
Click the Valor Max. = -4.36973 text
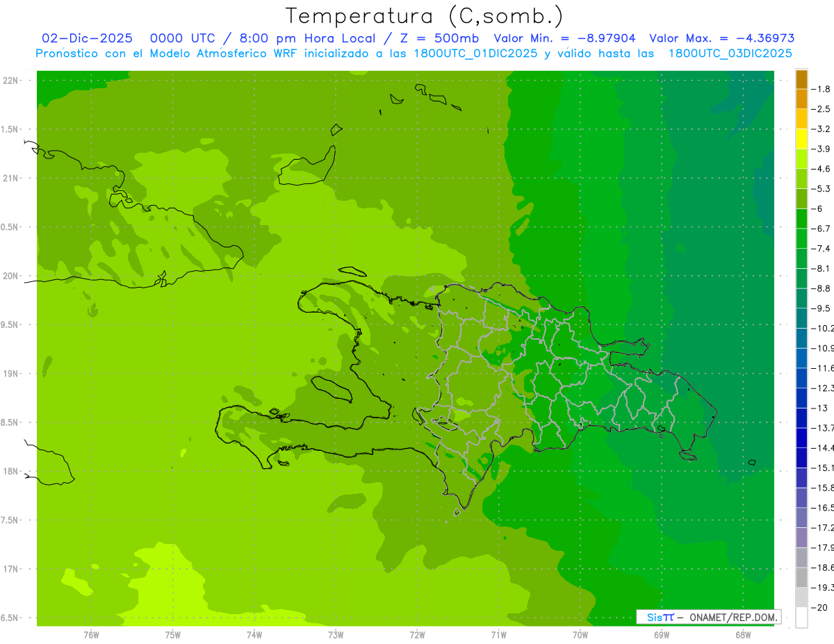pos(721,38)
